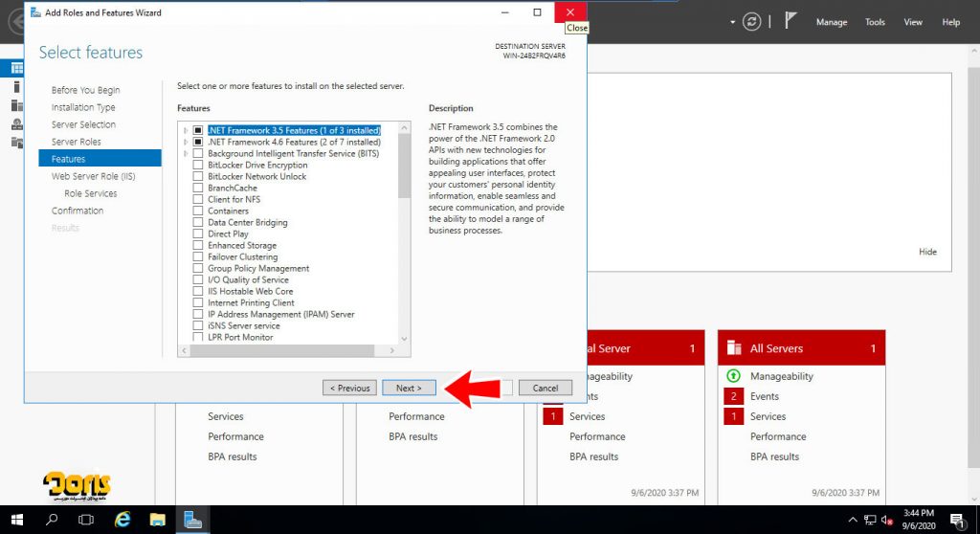Click the wizard title bar icon
This screenshot has height=534, width=980.
tap(35, 12)
